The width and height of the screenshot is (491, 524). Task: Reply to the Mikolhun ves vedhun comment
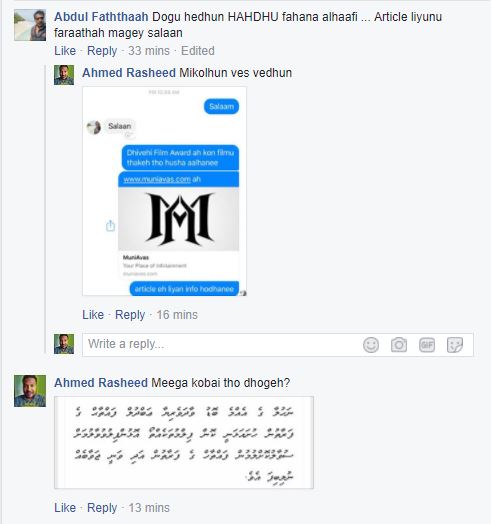(130, 315)
